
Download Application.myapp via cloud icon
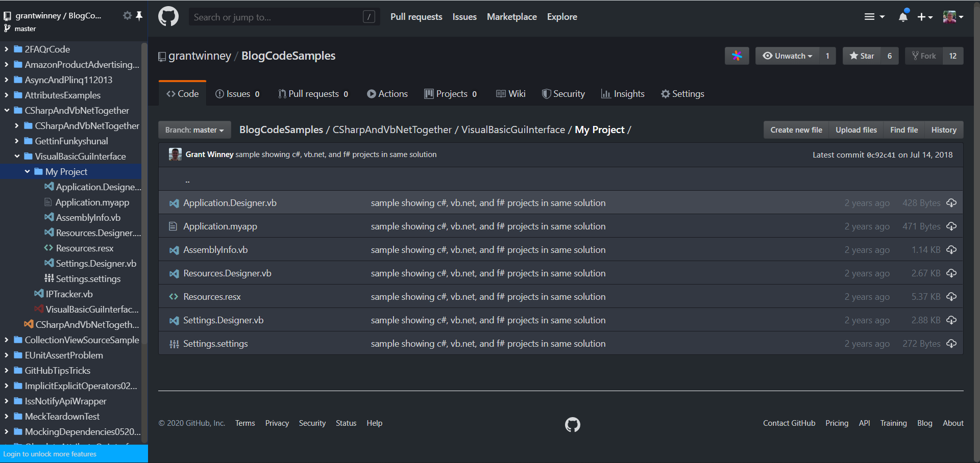pyautogui.click(x=951, y=226)
